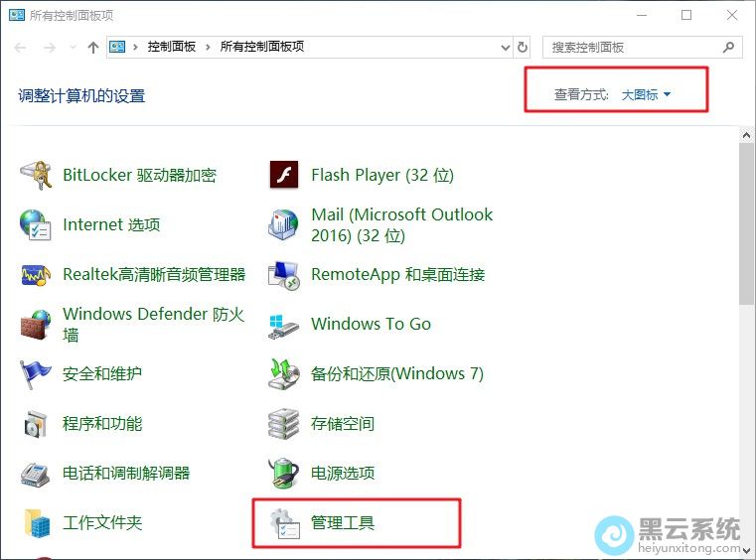756x560 pixels.
Task: Click the Internet 选项 globe icon
Action: tap(35, 224)
